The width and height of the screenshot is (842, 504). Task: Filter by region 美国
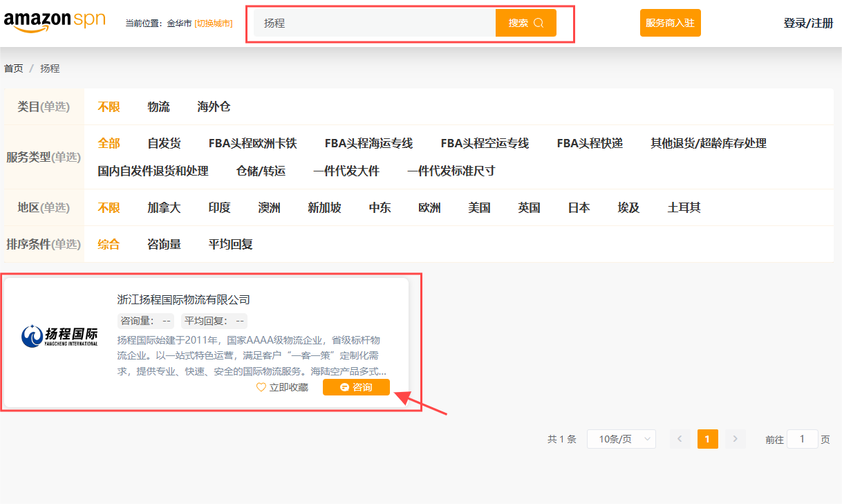(479, 207)
